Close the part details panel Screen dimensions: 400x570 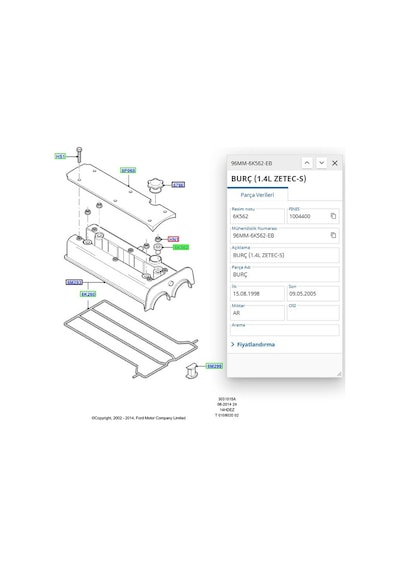pos(335,163)
